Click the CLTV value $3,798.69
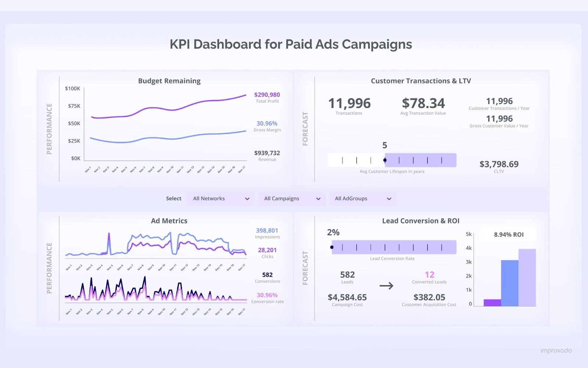 click(x=499, y=164)
